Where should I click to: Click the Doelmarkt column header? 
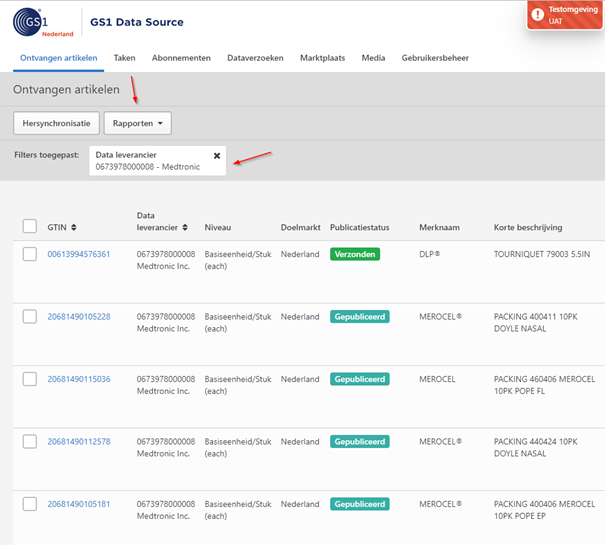[x=301, y=227]
